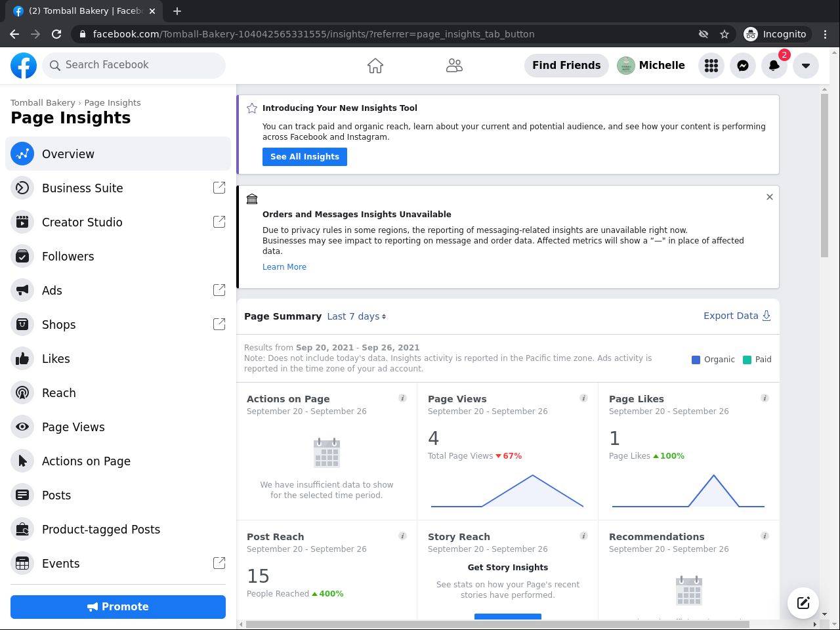This screenshot has height=630, width=840.
Task: Select Followers in the sidebar
Action: [68, 257]
